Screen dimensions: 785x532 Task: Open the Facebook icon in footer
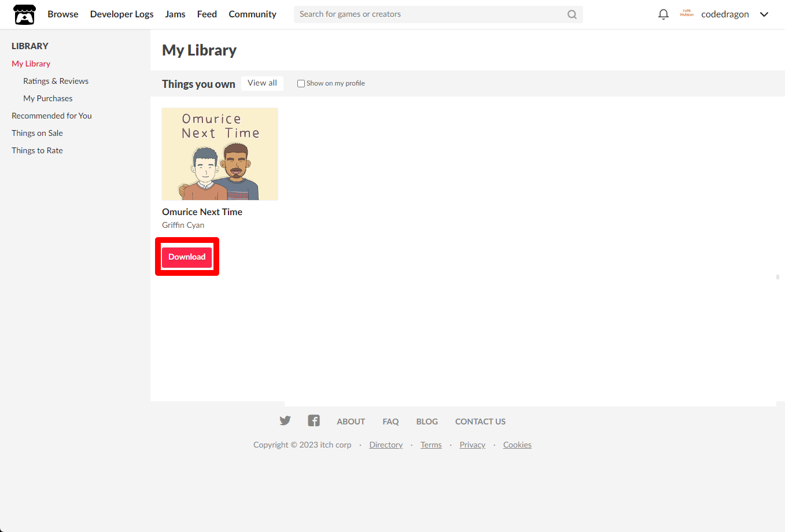(314, 420)
